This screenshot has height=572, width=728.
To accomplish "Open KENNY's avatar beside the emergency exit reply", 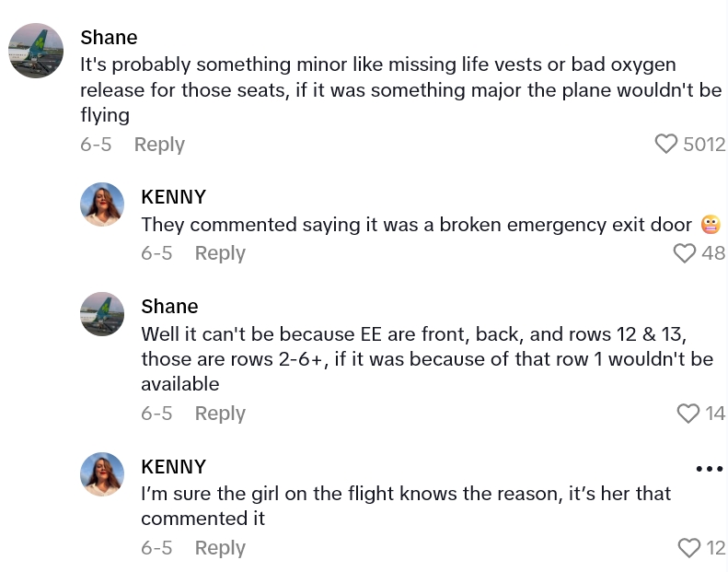I will [102, 204].
